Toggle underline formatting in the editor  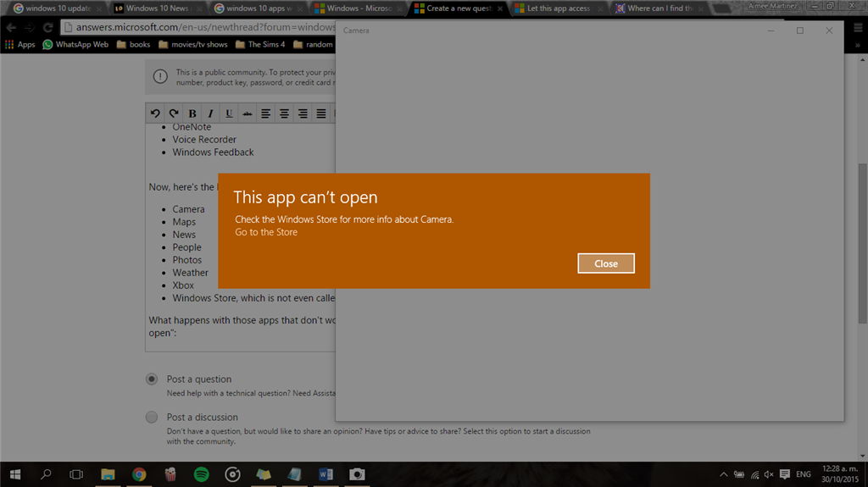[x=229, y=113]
